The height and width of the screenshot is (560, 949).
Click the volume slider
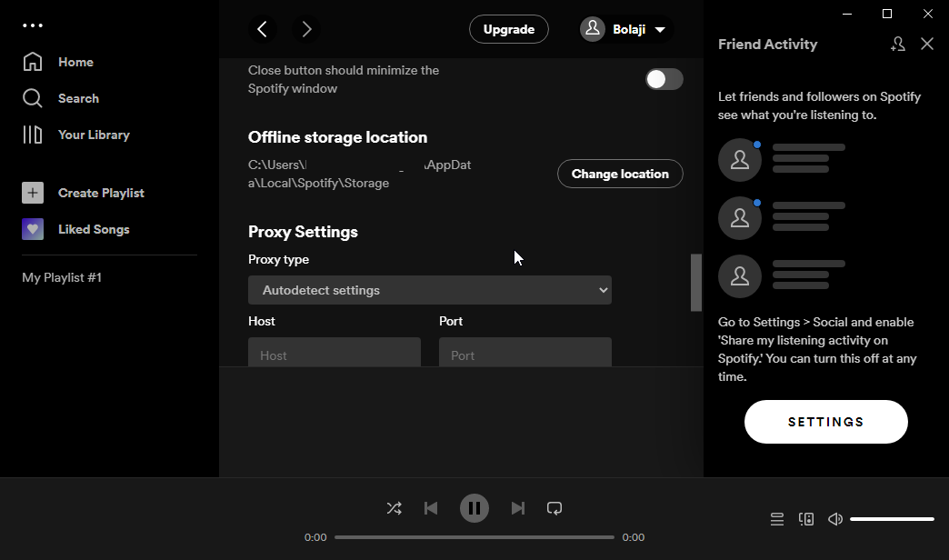click(892, 519)
